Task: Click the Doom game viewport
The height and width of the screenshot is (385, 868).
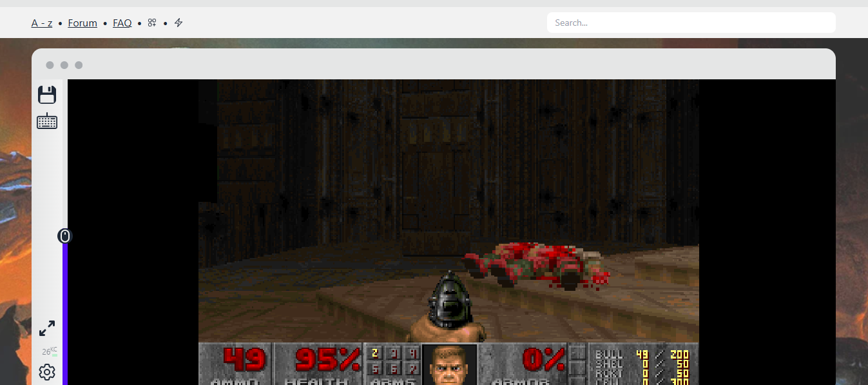Action: 448,232
